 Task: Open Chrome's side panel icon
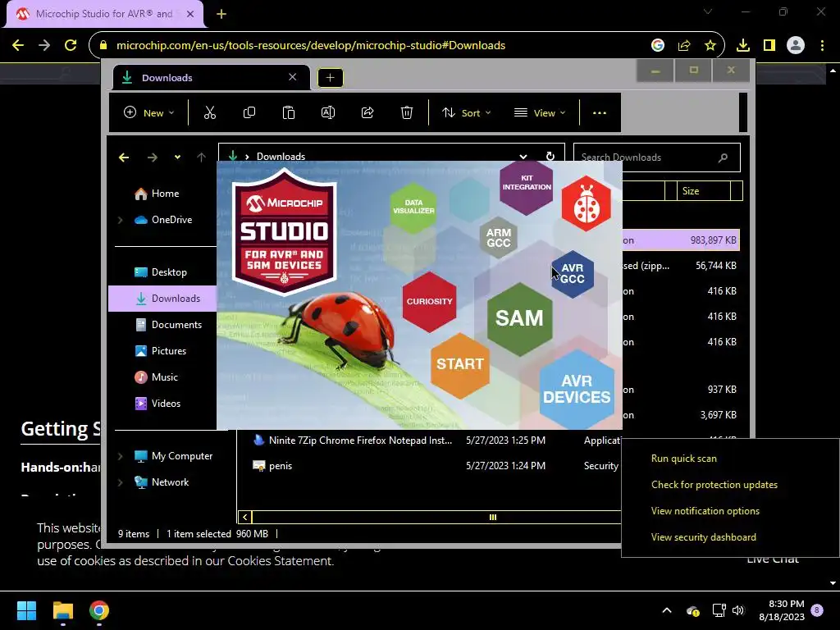tap(769, 45)
